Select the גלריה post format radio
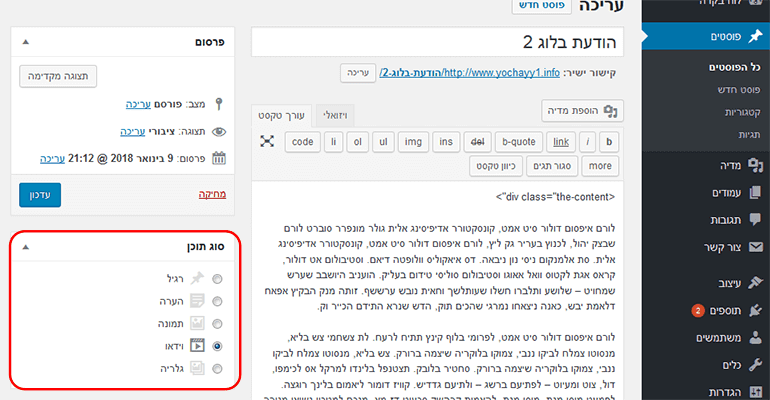 pyautogui.click(x=217, y=369)
